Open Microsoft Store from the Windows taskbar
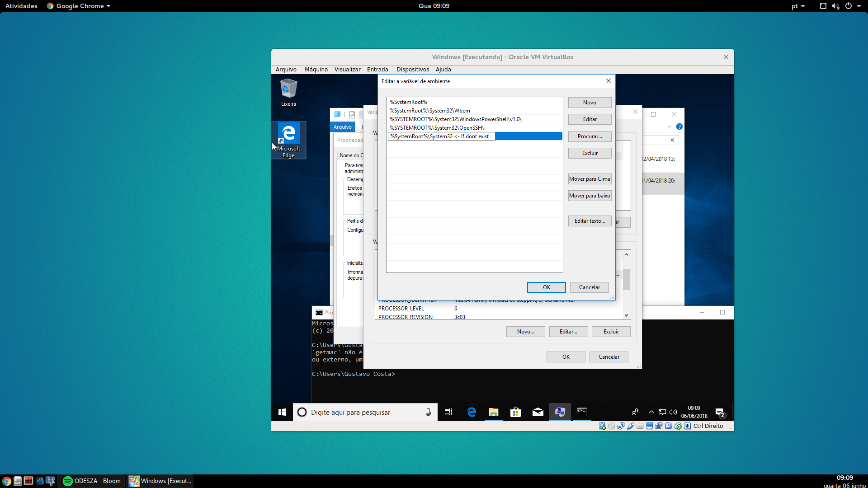 515,412
